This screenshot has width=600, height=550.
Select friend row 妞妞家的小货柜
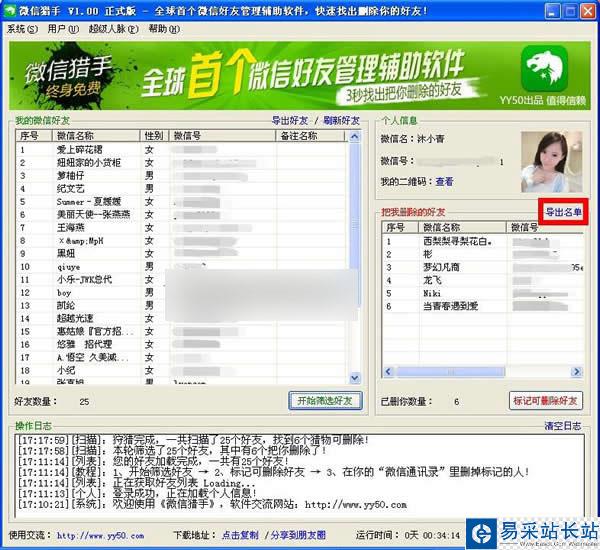(182, 163)
